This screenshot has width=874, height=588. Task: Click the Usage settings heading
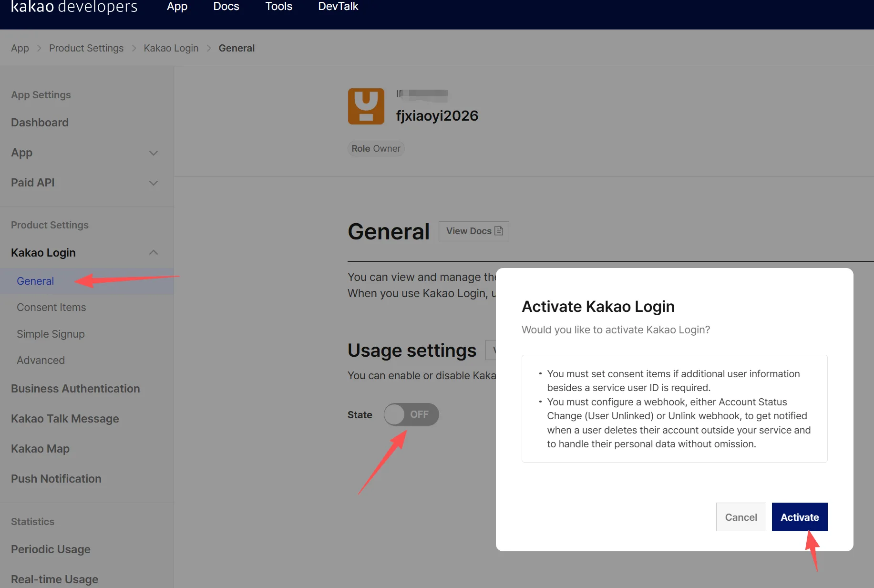(x=412, y=351)
